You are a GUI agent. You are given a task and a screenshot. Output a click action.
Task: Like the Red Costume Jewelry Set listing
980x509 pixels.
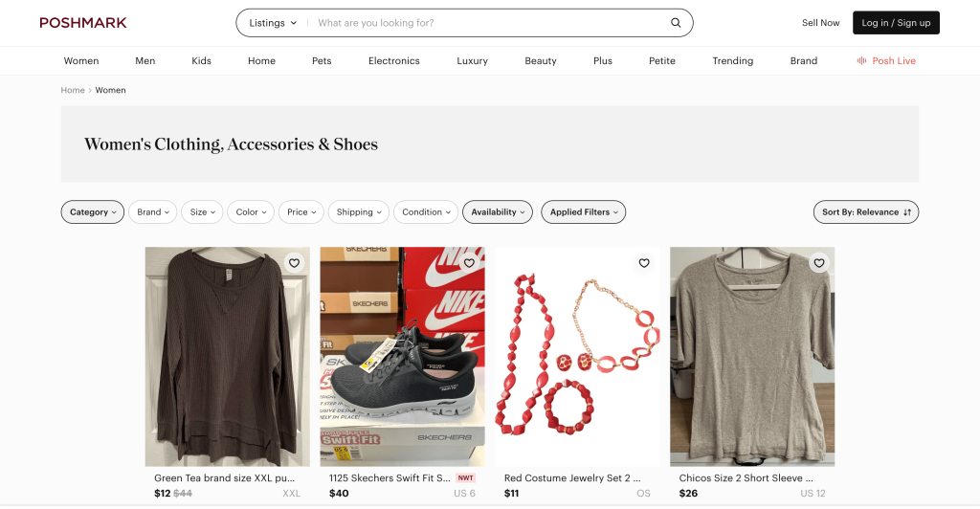pyautogui.click(x=644, y=263)
